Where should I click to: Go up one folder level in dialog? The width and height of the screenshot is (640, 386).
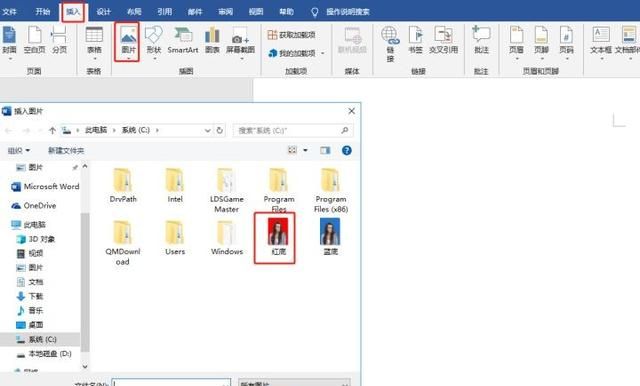coord(52,131)
